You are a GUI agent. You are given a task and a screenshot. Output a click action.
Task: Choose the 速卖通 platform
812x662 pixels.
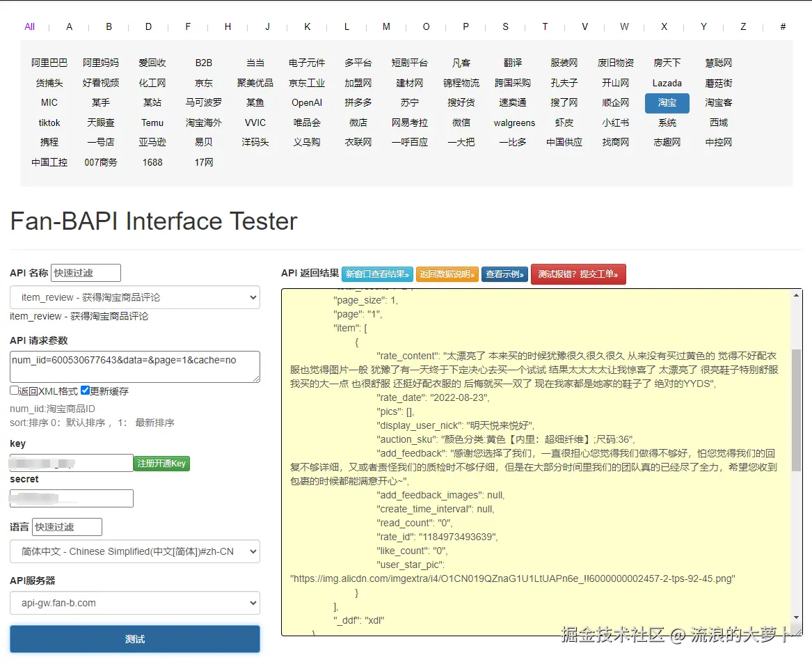(x=513, y=102)
